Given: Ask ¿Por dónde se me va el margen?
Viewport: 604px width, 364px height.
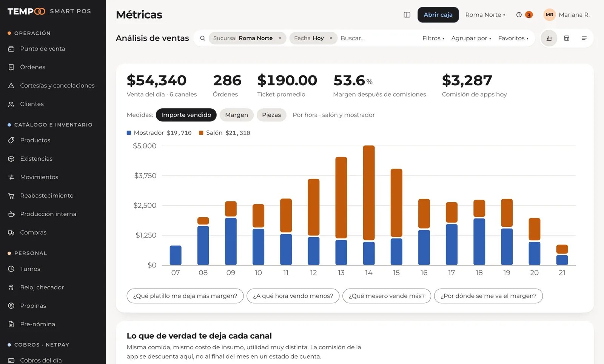Looking at the screenshot, I should [x=488, y=296].
